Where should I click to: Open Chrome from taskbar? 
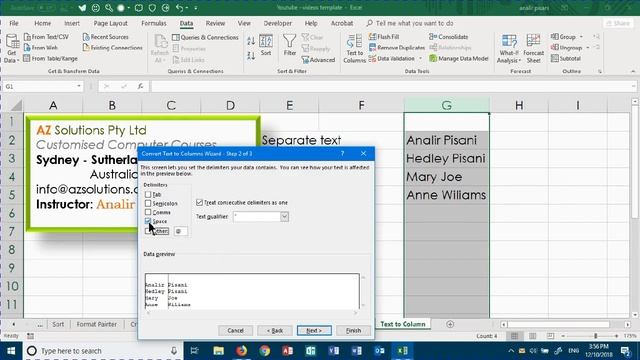coord(264,351)
